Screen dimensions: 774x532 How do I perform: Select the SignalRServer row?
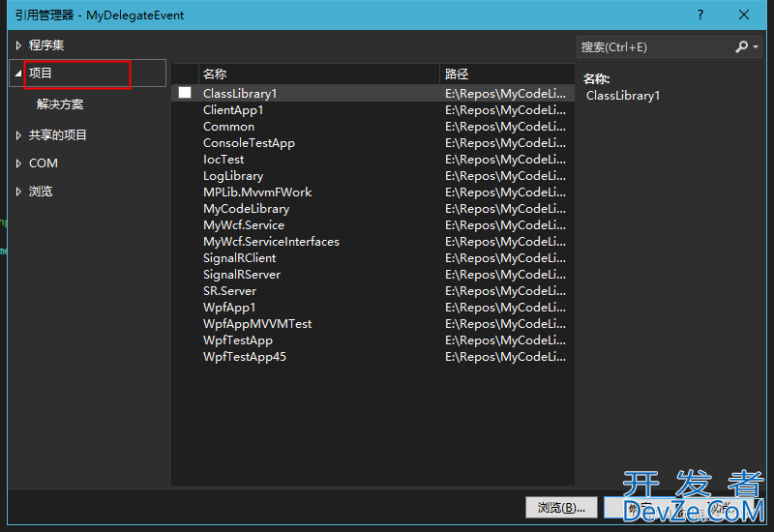tap(373, 275)
